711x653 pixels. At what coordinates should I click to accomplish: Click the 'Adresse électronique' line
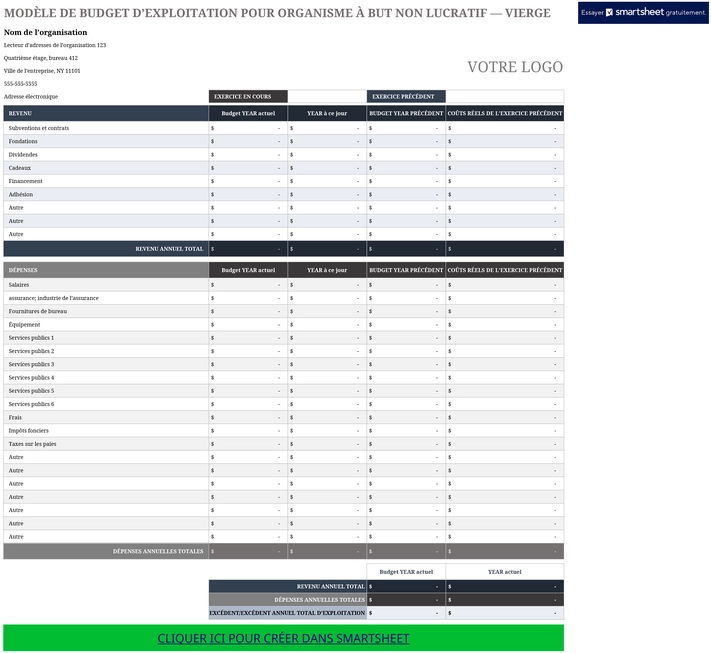coord(31,97)
